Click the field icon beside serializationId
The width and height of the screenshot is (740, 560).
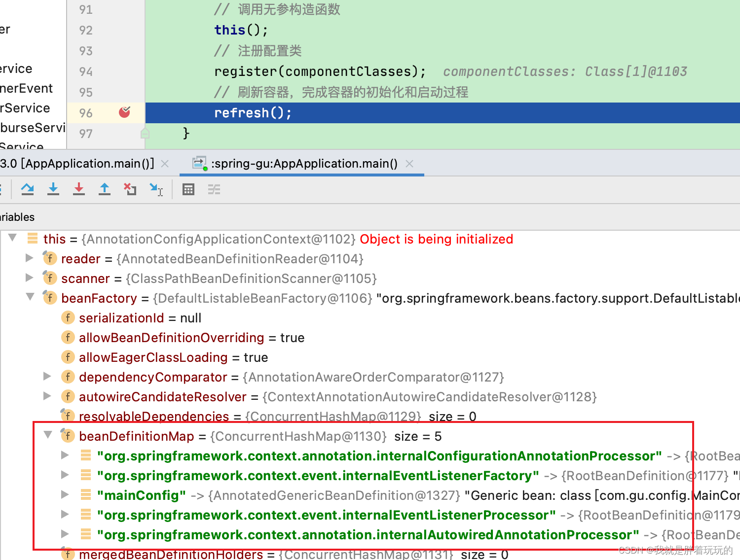(68, 317)
